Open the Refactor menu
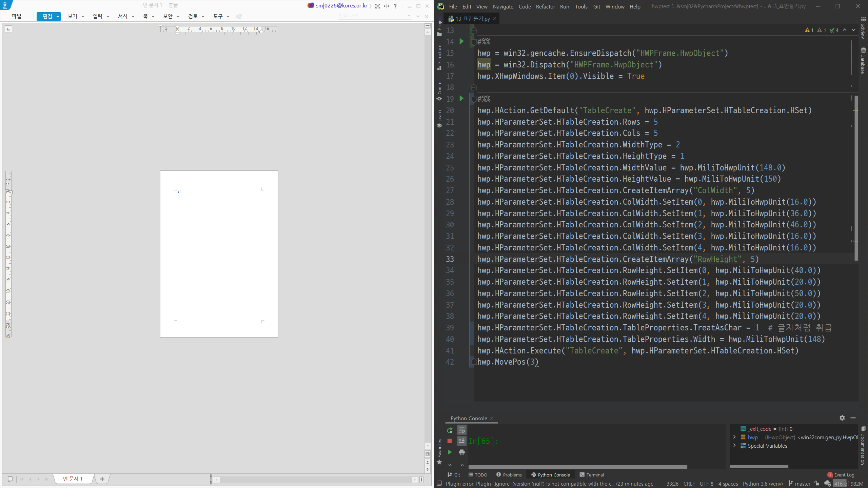Viewport: 868px width, 488px height. [545, 6]
